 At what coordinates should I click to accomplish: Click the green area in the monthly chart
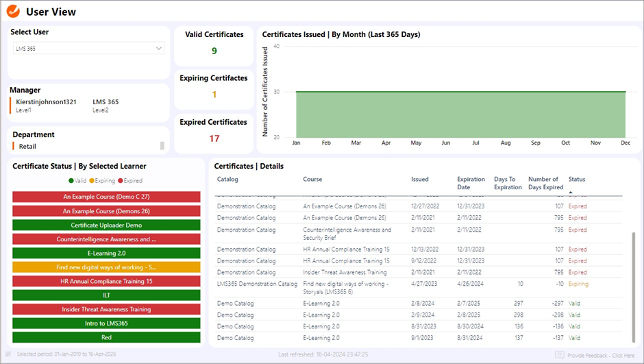point(459,114)
